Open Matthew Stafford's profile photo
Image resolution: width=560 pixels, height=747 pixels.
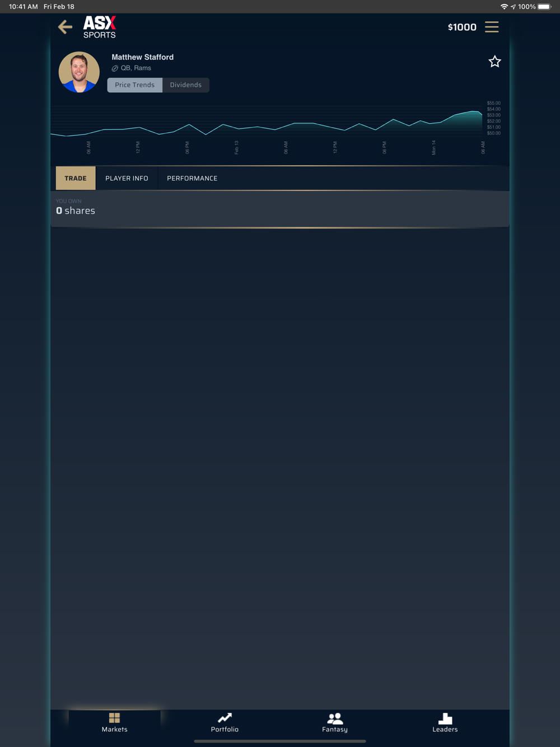(x=79, y=72)
